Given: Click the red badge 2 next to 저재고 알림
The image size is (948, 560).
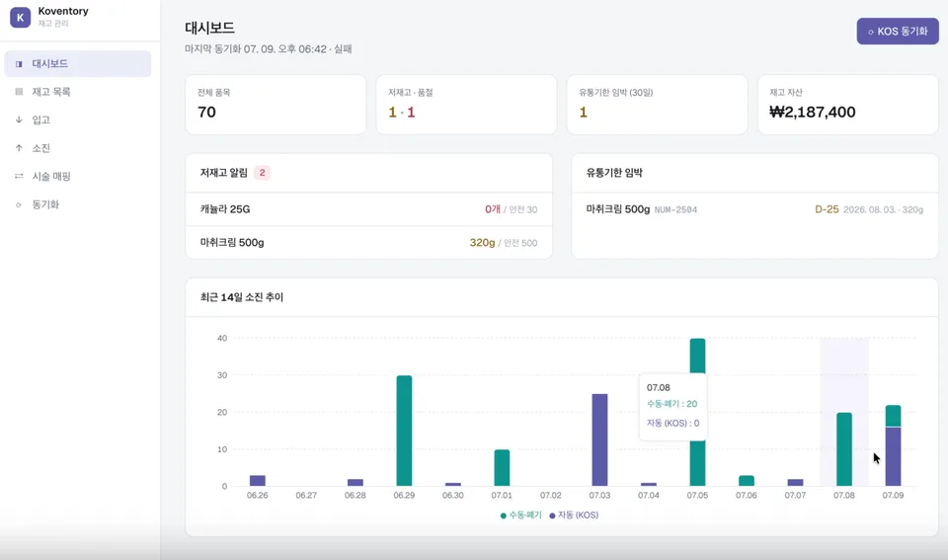Looking at the screenshot, I should pyautogui.click(x=262, y=173).
